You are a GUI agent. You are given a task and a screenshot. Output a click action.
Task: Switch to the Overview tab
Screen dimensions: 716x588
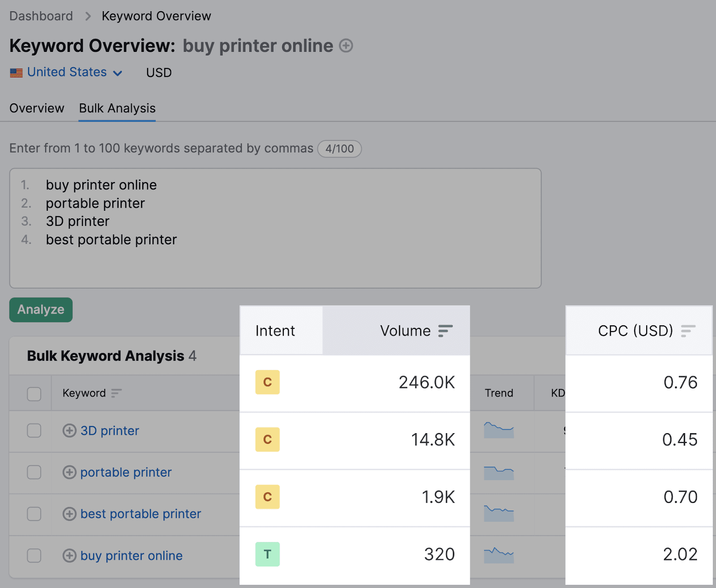(x=37, y=108)
